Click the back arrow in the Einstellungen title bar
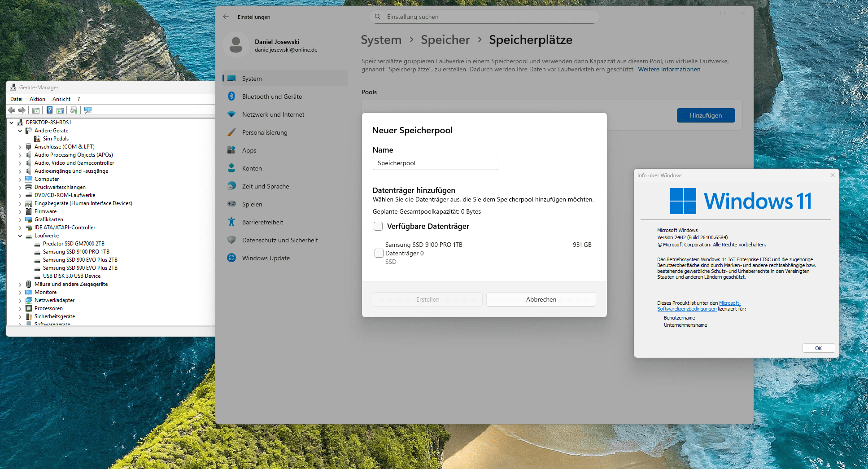This screenshot has width=868, height=469. [226, 17]
